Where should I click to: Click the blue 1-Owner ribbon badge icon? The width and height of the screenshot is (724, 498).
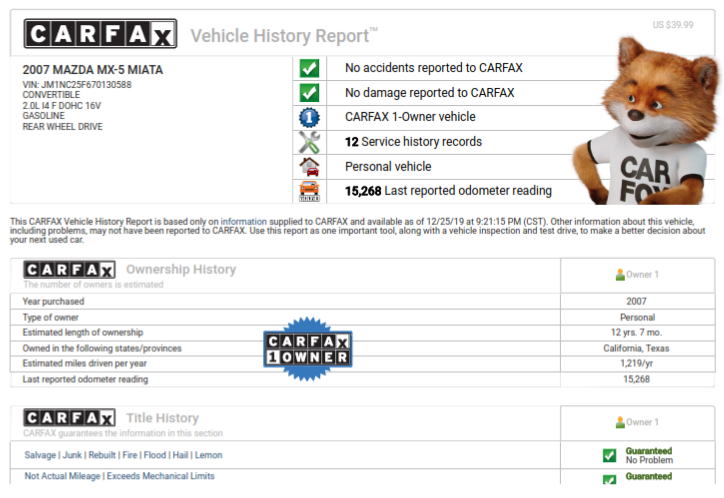tap(309, 117)
